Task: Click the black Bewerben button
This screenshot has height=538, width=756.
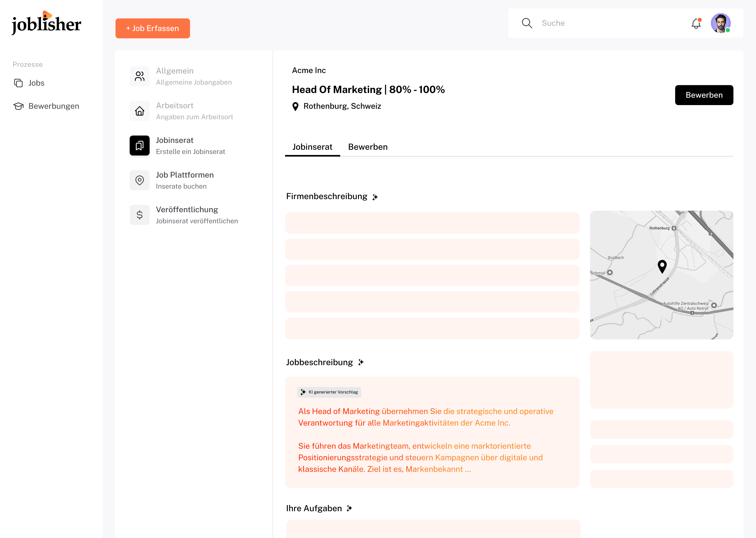Action: tap(704, 95)
